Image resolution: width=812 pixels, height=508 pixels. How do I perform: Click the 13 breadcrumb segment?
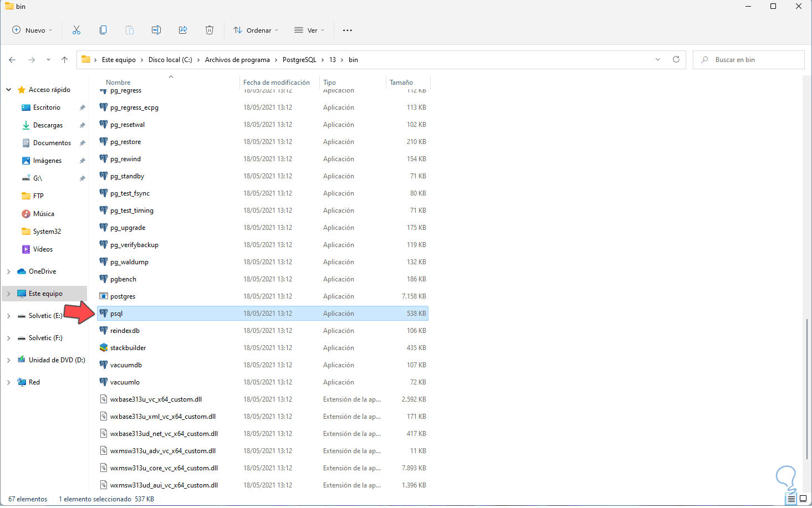(x=333, y=60)
